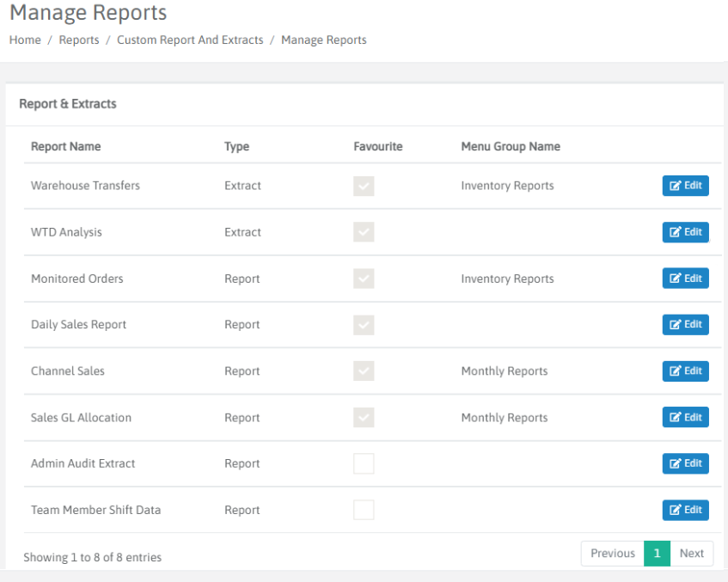Edit the Daily Sales Report entry
Image resolution: width=728 pixels, height=582 pixels.
685,325
